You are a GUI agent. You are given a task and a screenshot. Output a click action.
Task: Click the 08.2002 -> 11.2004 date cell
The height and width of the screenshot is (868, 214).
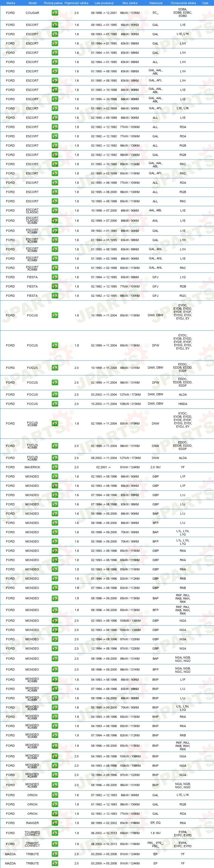pos(104,458)
